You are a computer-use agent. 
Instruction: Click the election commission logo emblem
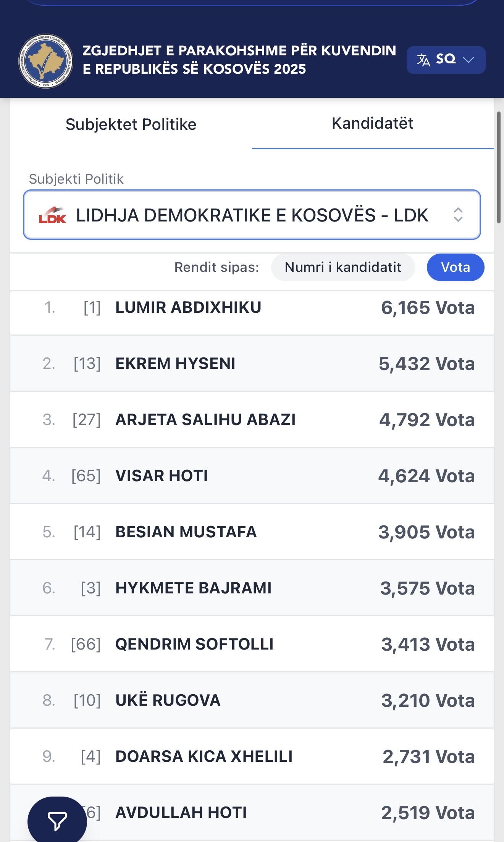tap(46, 61)
